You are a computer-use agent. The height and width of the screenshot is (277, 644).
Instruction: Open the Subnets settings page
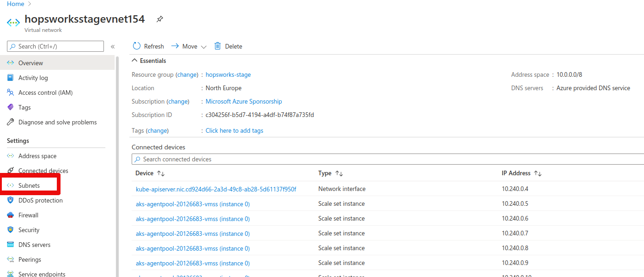coord(29,185)
